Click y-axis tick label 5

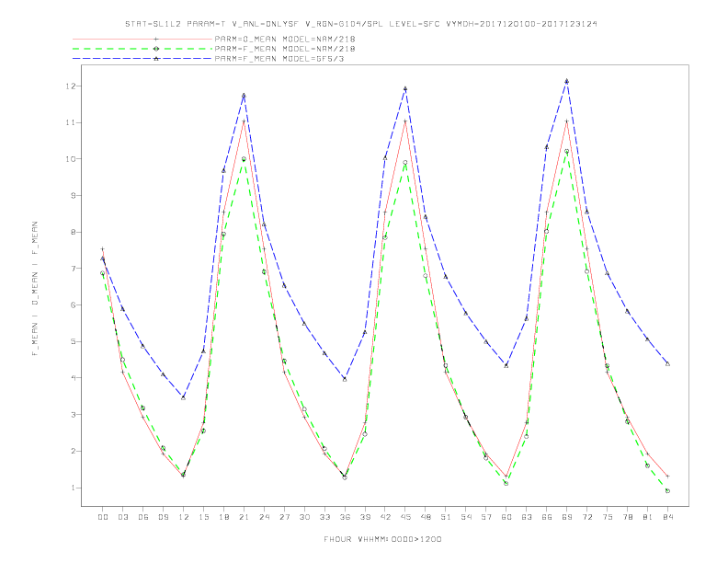click(x=74, y=341)
